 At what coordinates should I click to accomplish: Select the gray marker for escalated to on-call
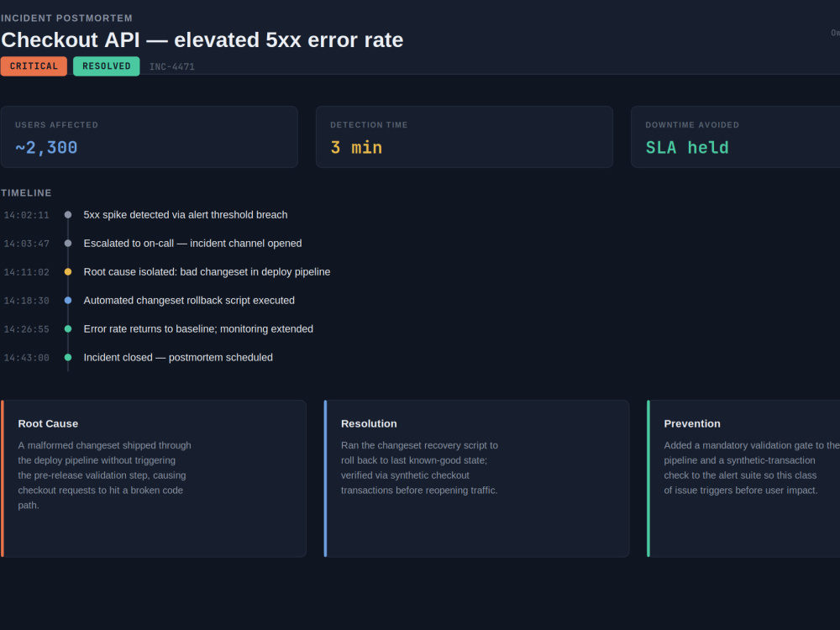pyautogui.click(x=68, y=244)
